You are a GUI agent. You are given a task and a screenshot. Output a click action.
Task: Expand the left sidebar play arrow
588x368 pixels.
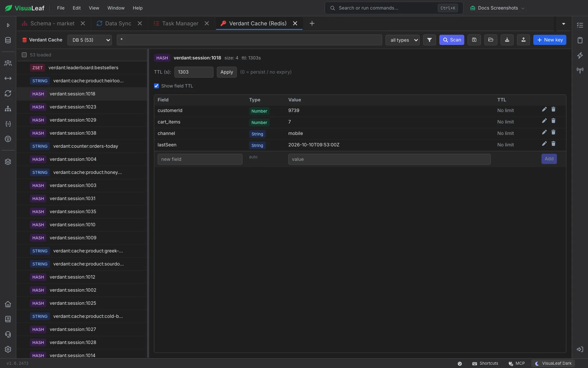tap(8, 25)
